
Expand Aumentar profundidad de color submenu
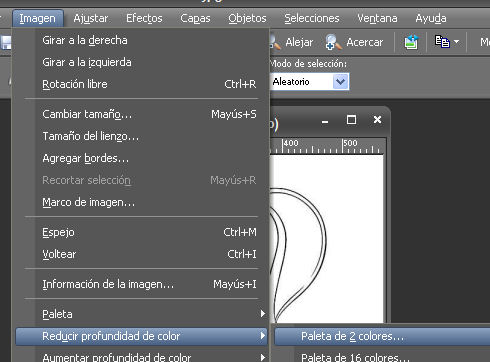(142, 356)
